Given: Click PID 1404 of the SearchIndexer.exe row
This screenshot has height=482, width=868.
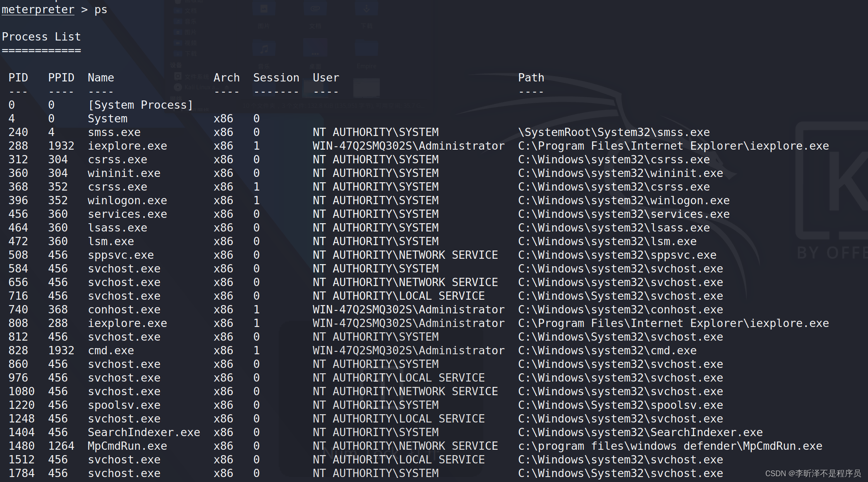Looking at the screenshot, I should coord(22,432).
